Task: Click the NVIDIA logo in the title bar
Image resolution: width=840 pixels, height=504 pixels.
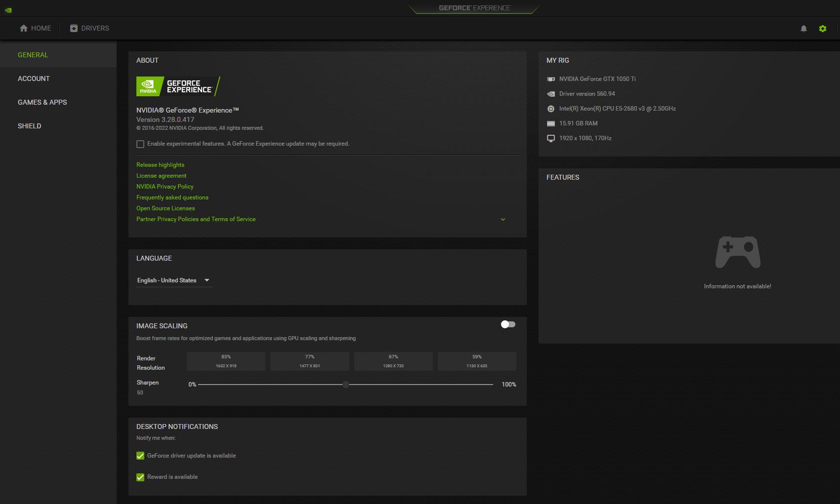Action: [8, 10]
